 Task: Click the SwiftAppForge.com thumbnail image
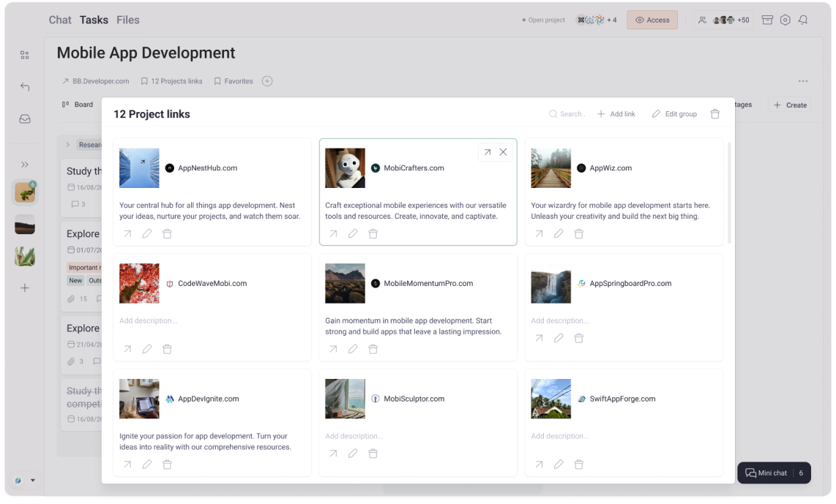[x=551, y=399]
